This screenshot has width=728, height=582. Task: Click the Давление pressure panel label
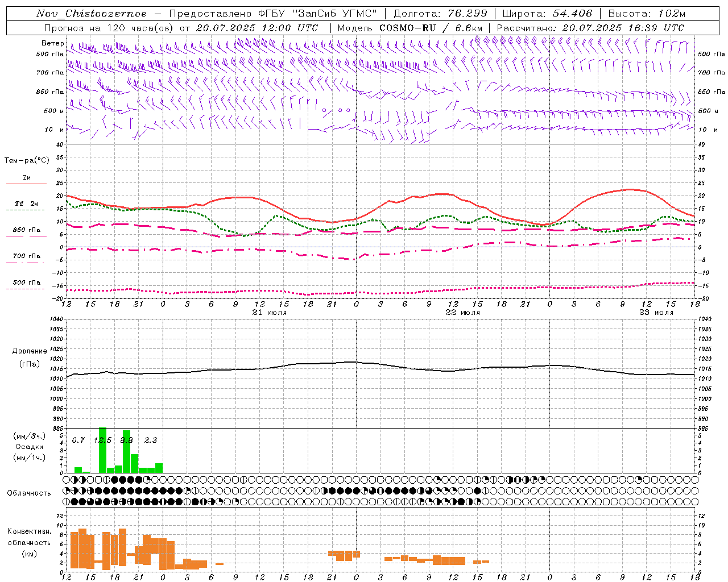tap(29, 351)
